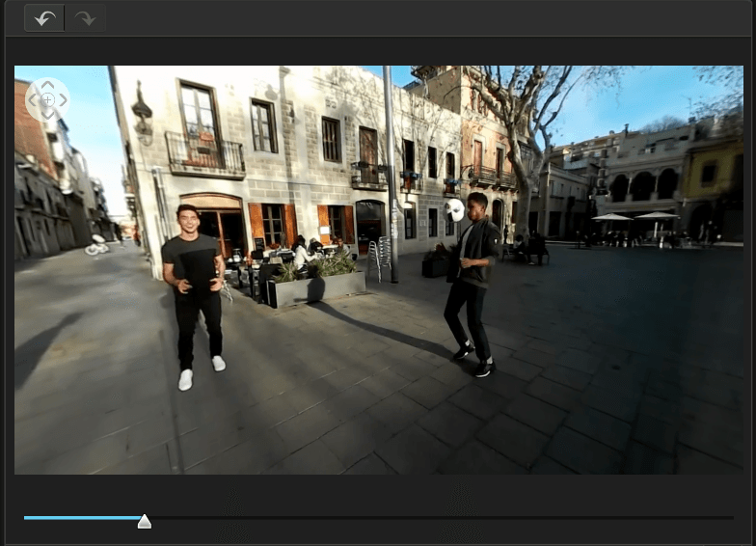The width and height of the screenshot is (756, 546).
Task: Click the blue played portion of the timeline
Action: [x=82, y=518]
